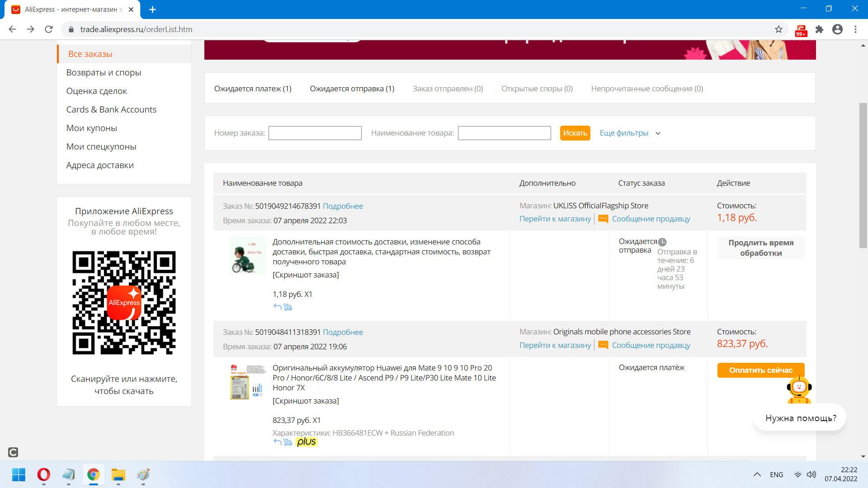Filter by Заказ отправлен (0)

(x=448, y=89)
